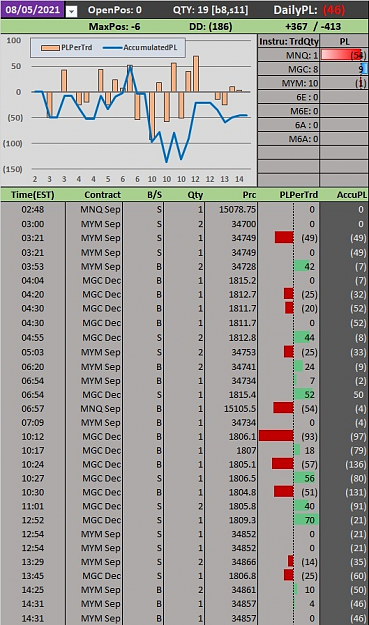Select price cell 34728

231,266
